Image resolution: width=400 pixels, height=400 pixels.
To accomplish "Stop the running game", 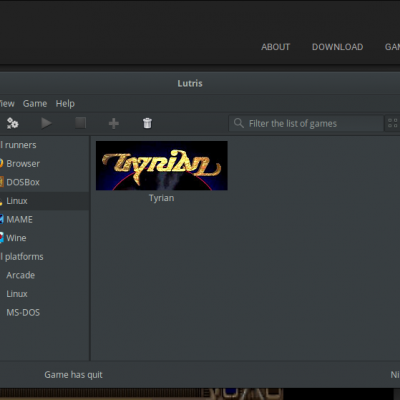I will 80,123.
